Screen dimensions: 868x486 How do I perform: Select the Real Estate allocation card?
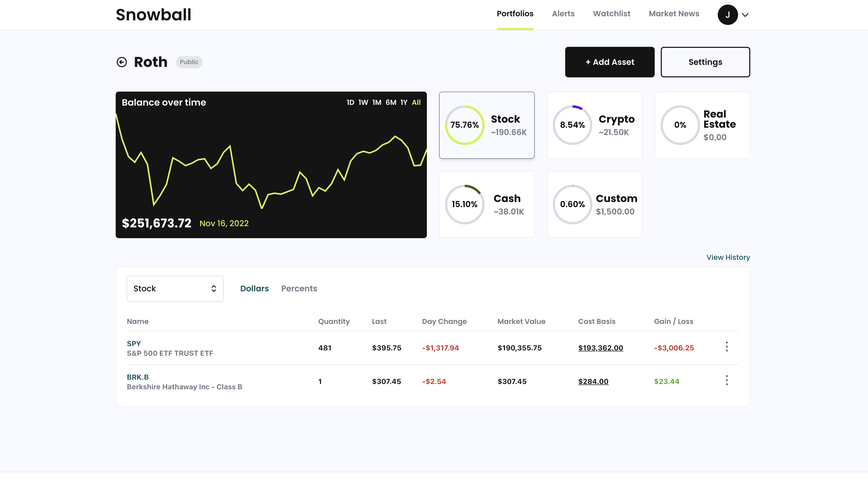pyautogui.click(x=702, y=125)
